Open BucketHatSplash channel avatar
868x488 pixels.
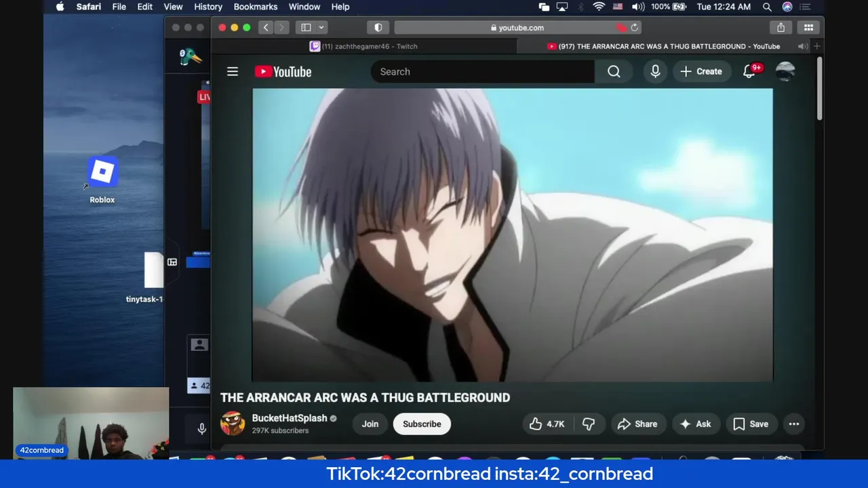233,424
